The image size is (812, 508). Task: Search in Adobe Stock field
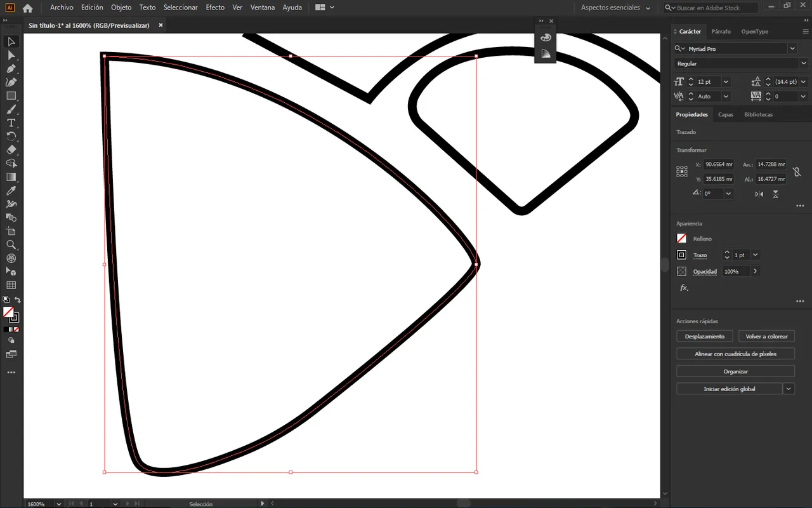(710, 8)
